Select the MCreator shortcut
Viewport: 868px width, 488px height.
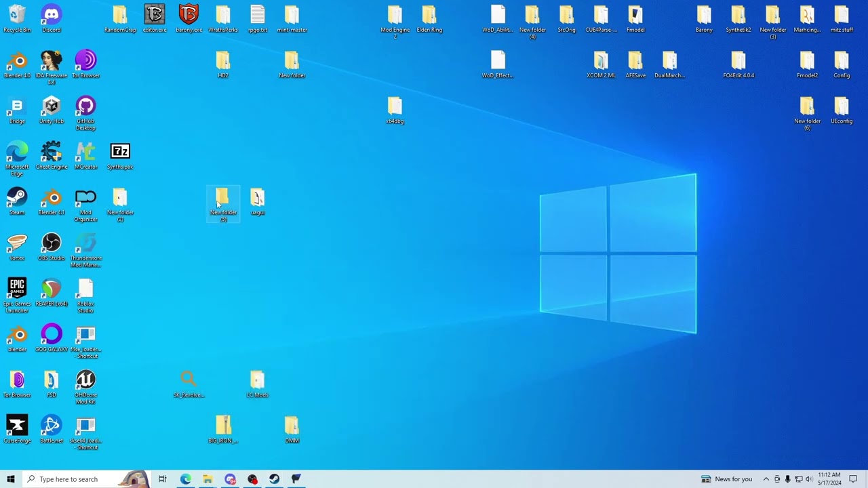[85, 157]
